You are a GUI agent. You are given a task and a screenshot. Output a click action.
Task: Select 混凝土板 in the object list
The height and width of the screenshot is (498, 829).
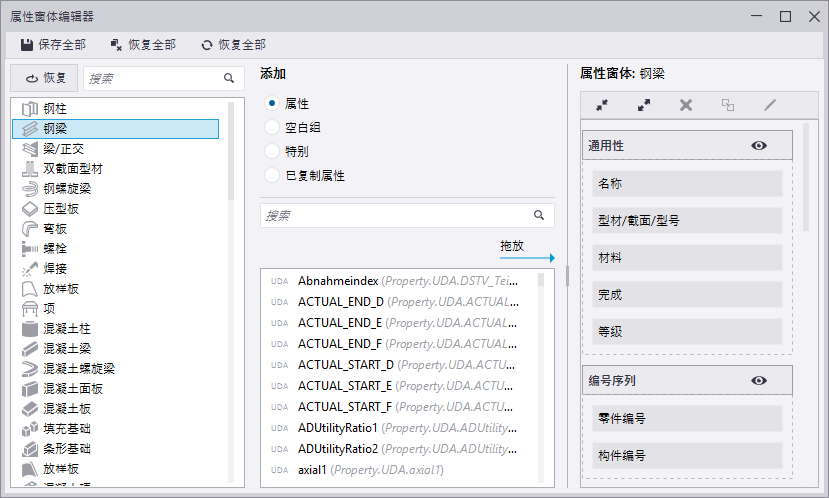[x=115, y=409]
